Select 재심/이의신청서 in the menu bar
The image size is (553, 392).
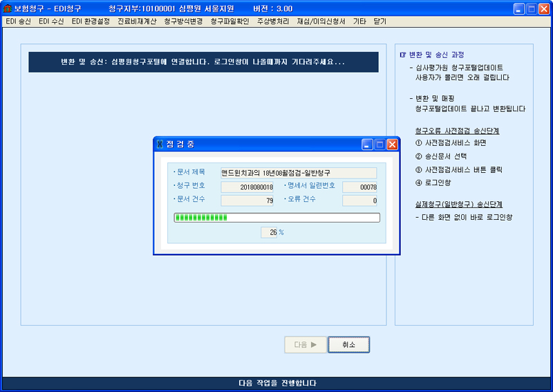(321, 21)
